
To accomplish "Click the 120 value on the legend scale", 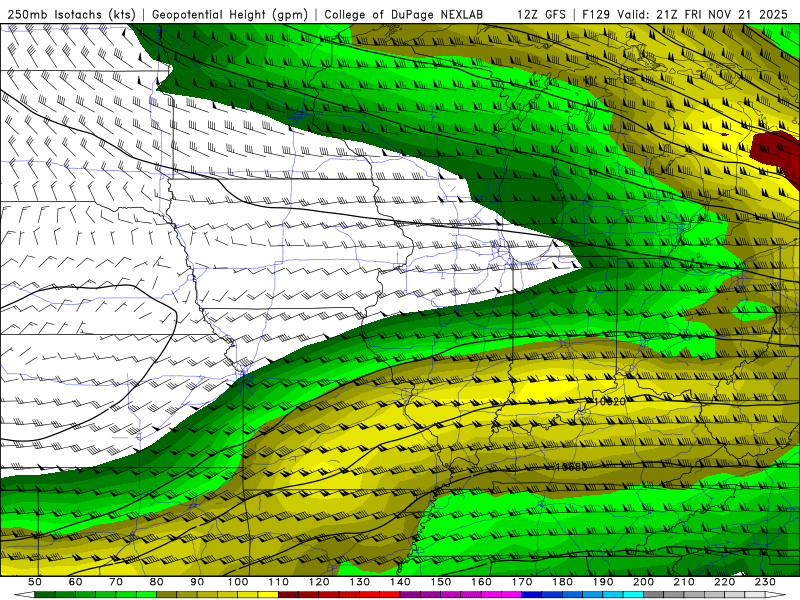I will click(319, 582).
